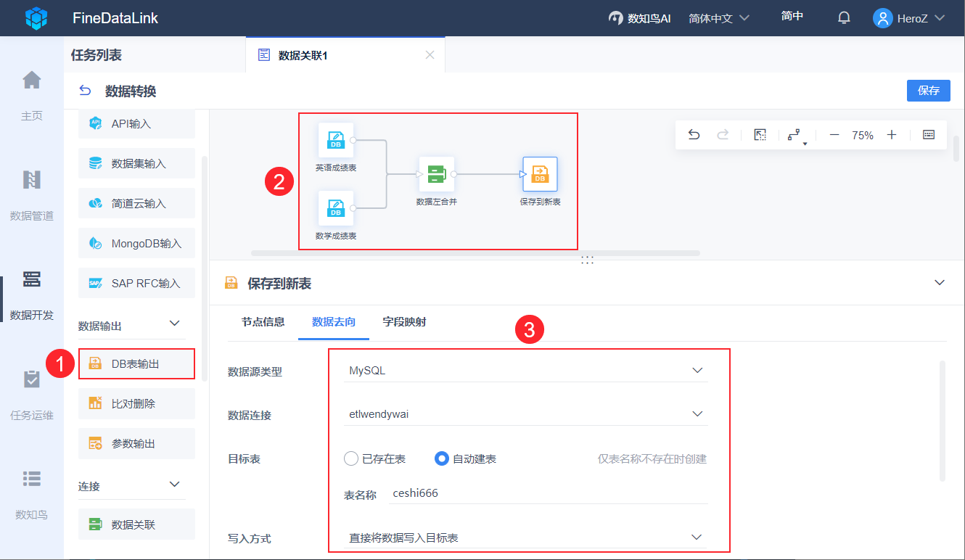The width and height of the screenshot is (965, 560).
Task: Undo the last canvas action
Action: [694, 135]
